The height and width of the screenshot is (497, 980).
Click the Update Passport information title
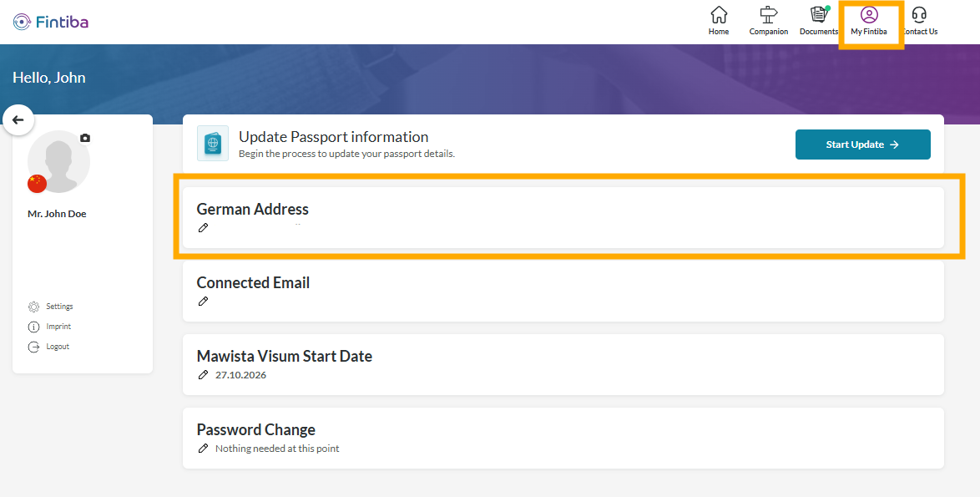(x=334, y=137)
